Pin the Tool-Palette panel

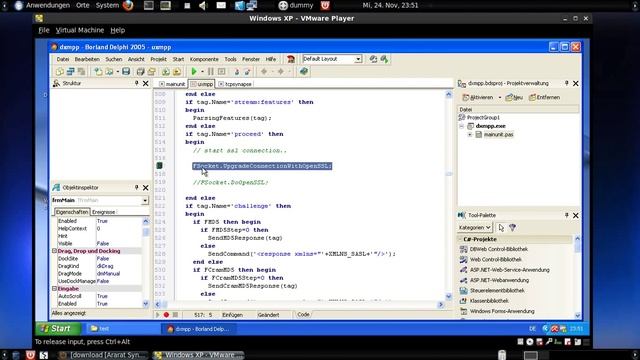pyautogui.click(x=567, y=215)
